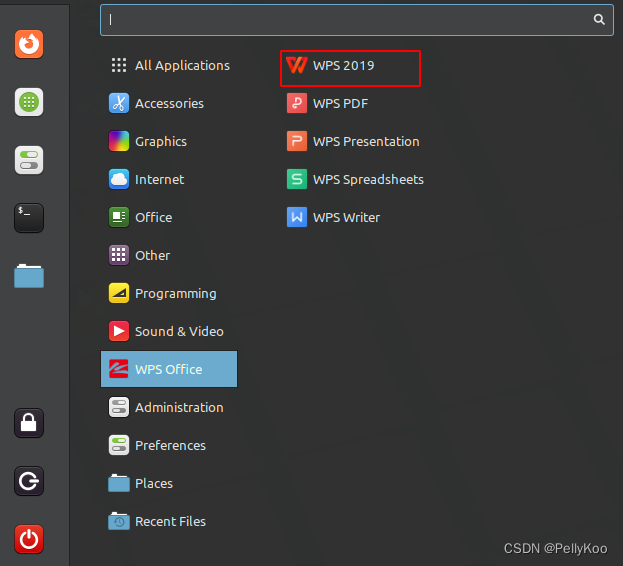Select the highlighted WPS Office label
Screen dimensions: 623x566
tap(168, 369)
